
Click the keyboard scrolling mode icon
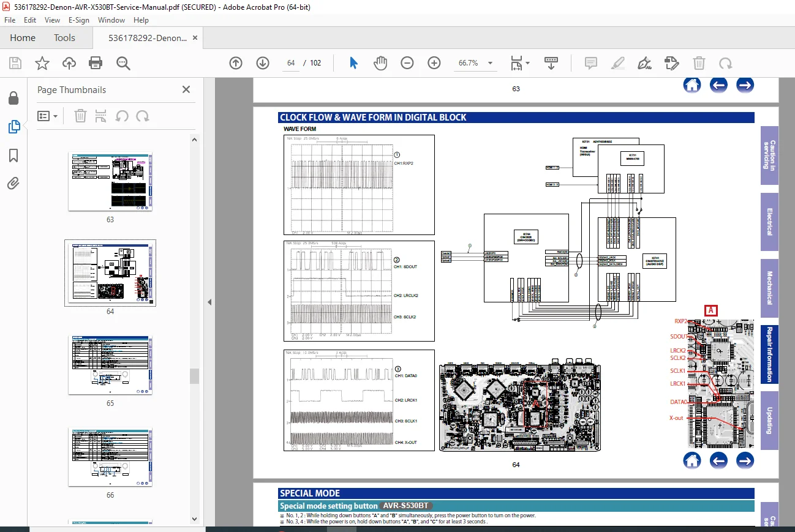pos(551,63)
